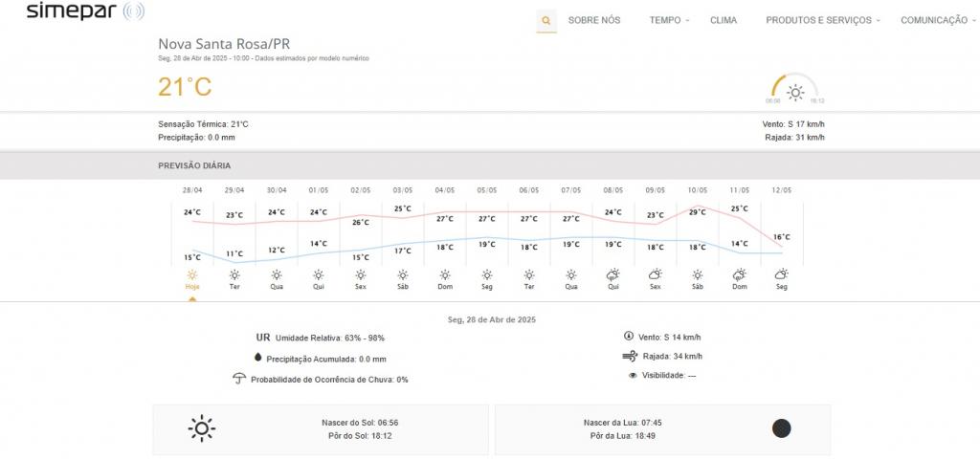Open the COMUNICAÇÃO dropdown menu
Viewport: 980px width, 459px height.
938,20
